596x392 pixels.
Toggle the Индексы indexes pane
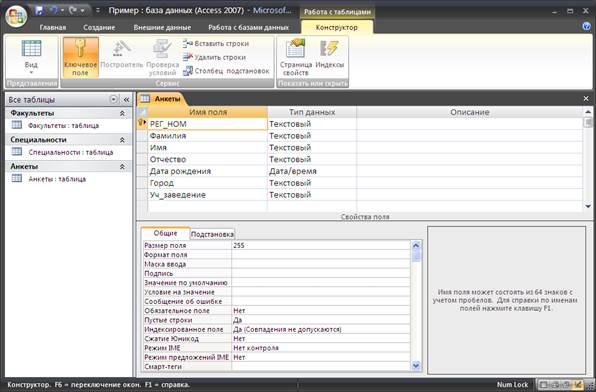[330, 55]
